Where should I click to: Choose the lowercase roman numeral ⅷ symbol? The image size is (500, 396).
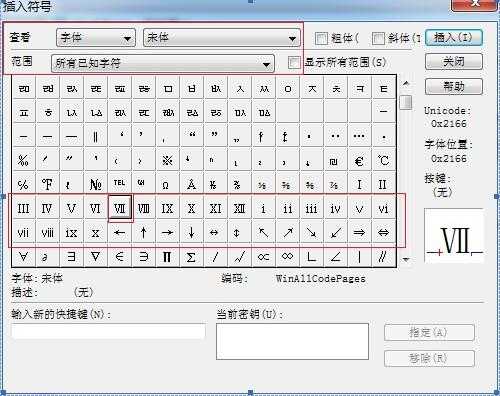pyautogui.click(x=47, y=233)
